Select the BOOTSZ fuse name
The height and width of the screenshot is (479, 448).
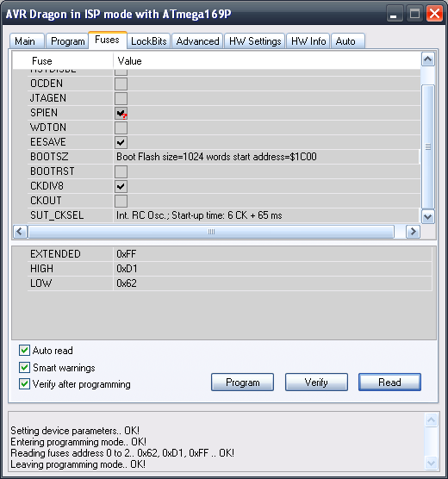point(49,157)
